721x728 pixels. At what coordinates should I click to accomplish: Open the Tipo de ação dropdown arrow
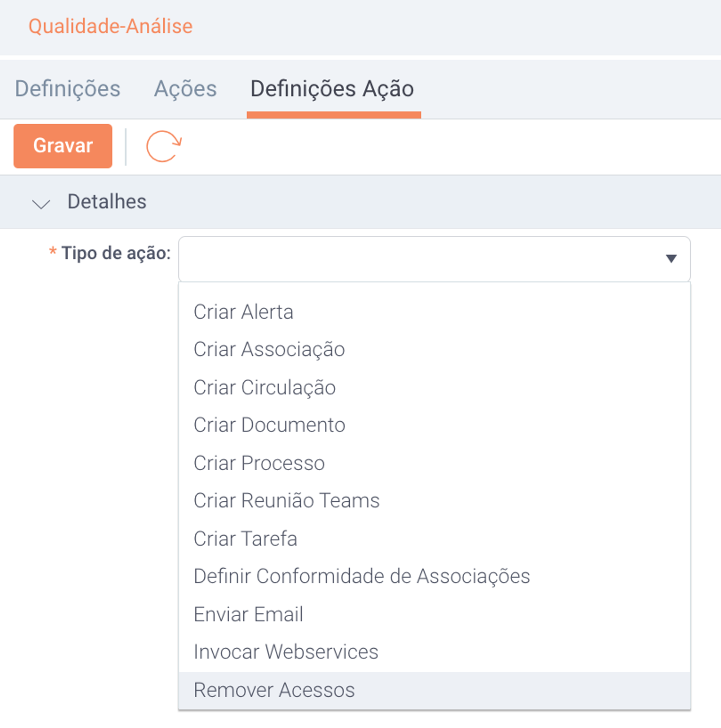coord(671,258)
